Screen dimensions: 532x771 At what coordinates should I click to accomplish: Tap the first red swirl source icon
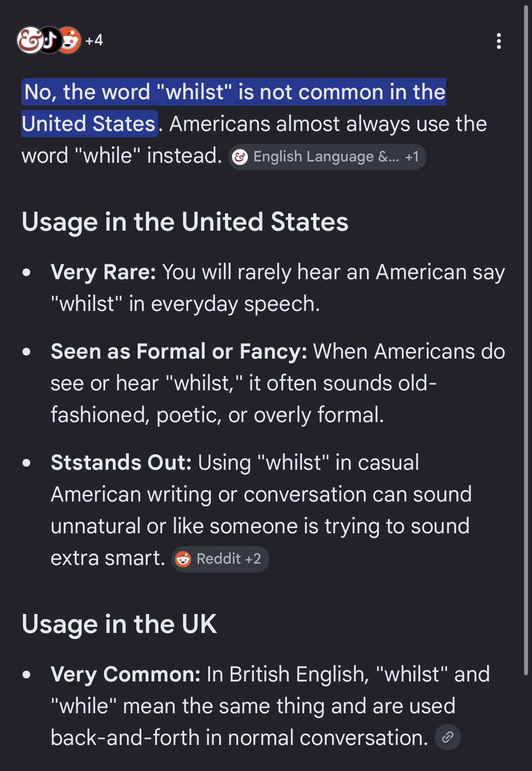[x=30, y=40]
